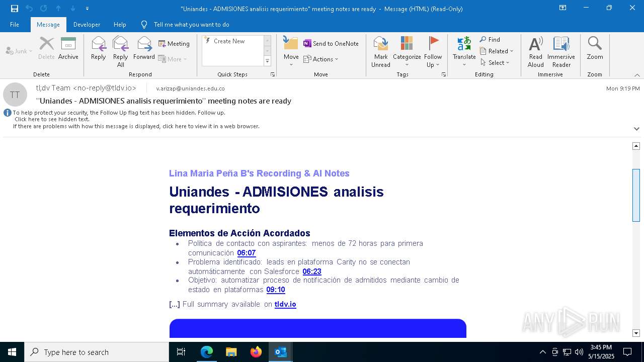The height and width of the screenshot is (362, 644).
Task: Open Task View on the taskbar
Action: [181, 352]
